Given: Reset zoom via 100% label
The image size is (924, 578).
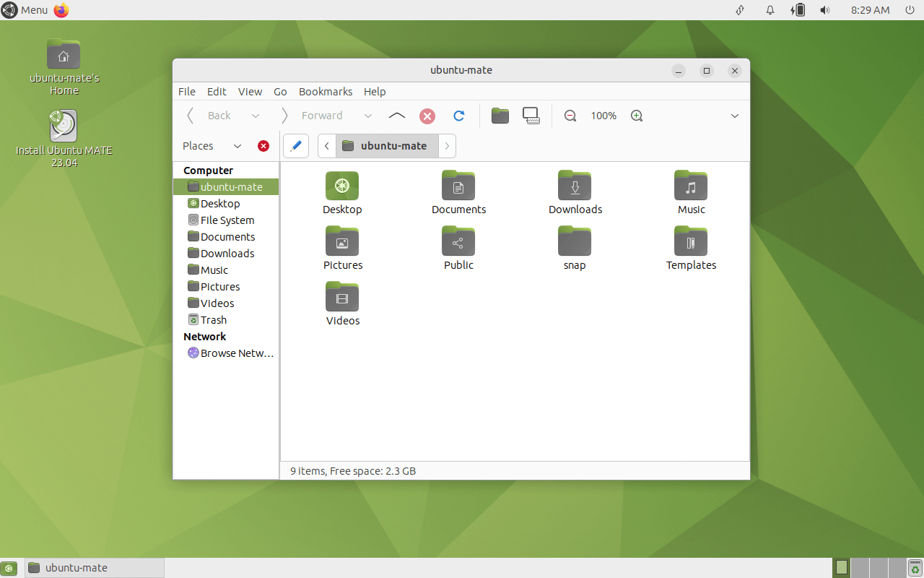Looking at the screenshot, I should (603, 116).
